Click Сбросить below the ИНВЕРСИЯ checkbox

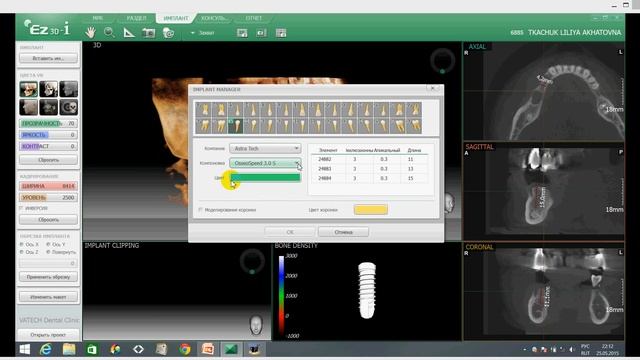pos(48,220)
